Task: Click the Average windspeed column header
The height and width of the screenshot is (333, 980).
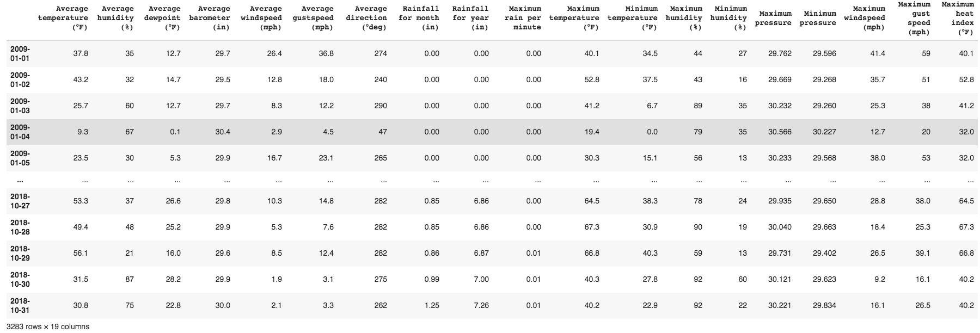Action: (265, 18)
